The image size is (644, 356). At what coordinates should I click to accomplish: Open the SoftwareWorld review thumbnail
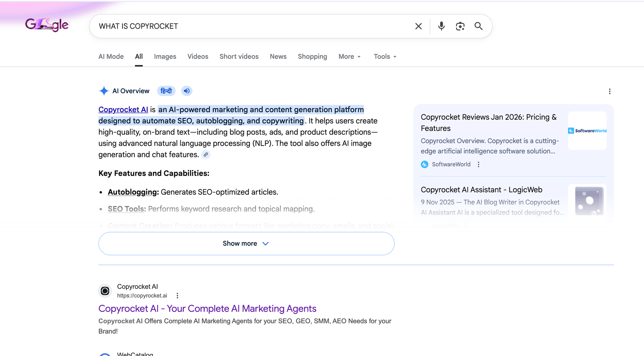pyautogui.click(x=587, y=131)
